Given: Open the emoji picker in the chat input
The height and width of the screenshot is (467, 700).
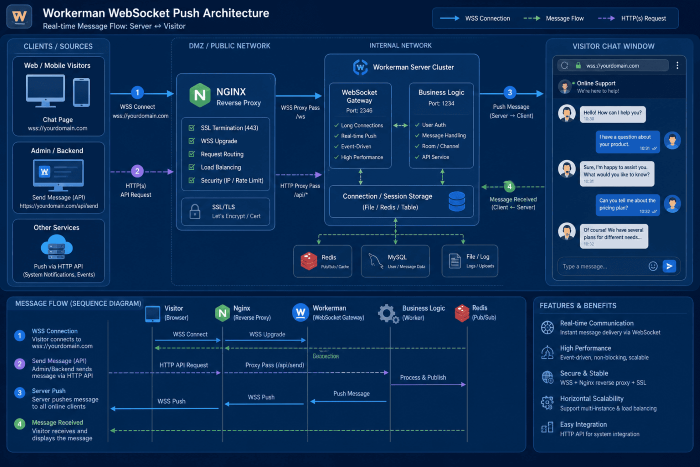Looking at the screenshot, I should pyautogui.click(x=653, y=266).
